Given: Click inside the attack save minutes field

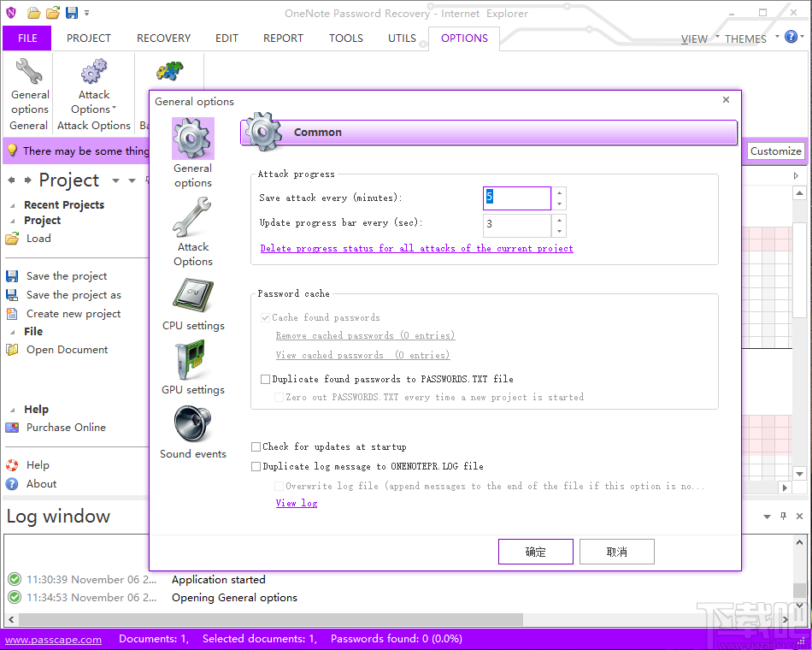Looking at the screenshot, I should click(516, 198).
